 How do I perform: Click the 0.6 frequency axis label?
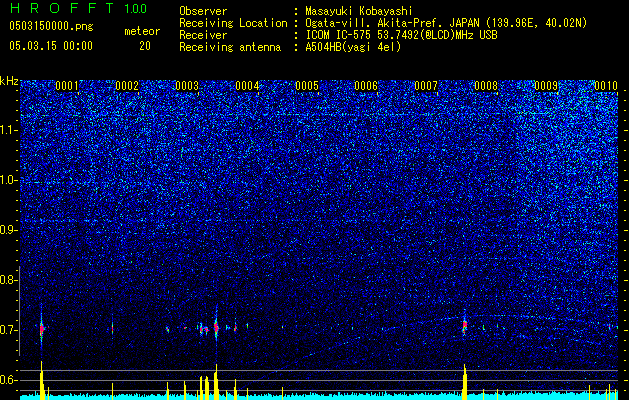(8, 380)
